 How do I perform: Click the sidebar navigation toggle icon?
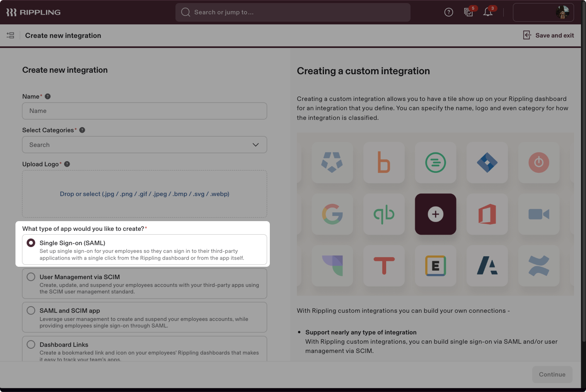point(10,36)
